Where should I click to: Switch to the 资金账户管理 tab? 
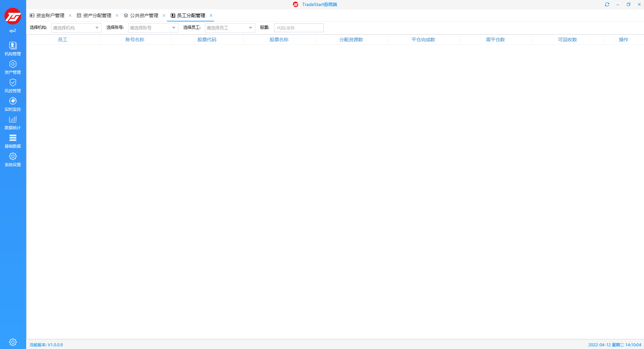(x=50, y=15)
